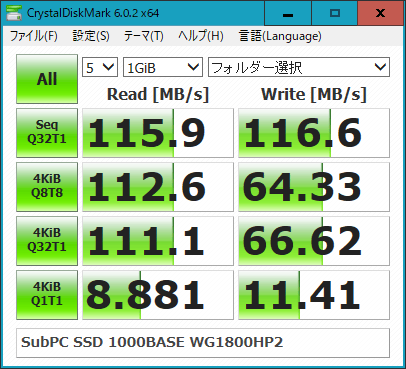Click the Read [MB/s] column header
This screenshot has width=406, height=369.
[x=158, y=94]
